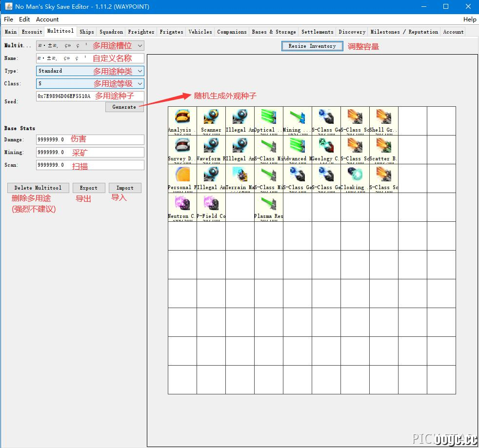Open the Class dropdown set to S
Image resolution: width=479 pixels, height=448 pixels.
click(90, 83)
